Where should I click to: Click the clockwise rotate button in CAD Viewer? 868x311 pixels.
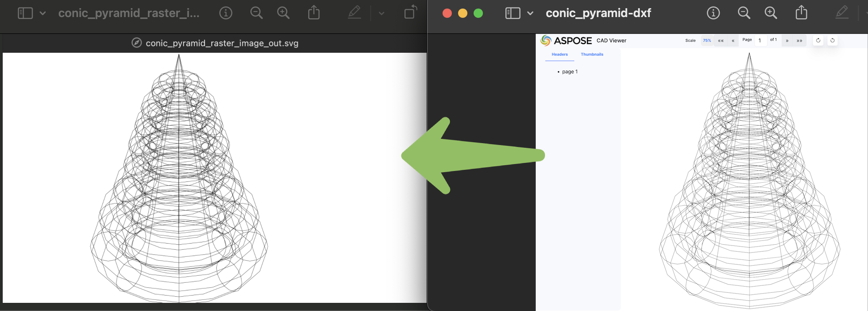818,40
